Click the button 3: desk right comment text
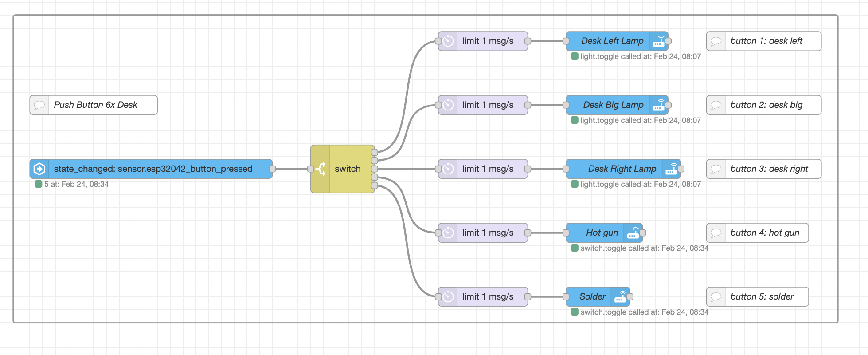The width and height of the screenshot is (868, 355). [x=769, y=169]
